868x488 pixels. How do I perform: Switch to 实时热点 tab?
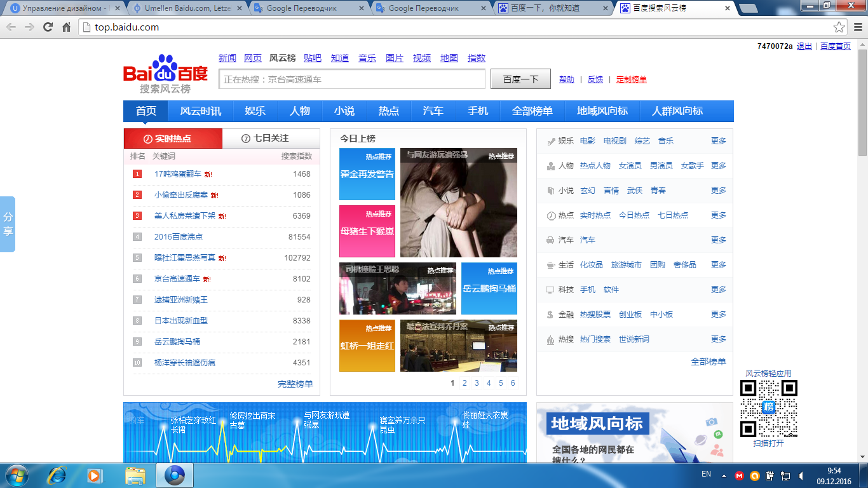[x=173, y=139]
